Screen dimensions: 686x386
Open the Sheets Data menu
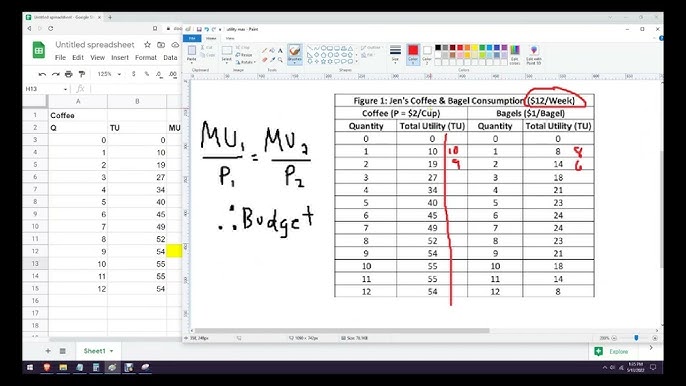[170, 58]
